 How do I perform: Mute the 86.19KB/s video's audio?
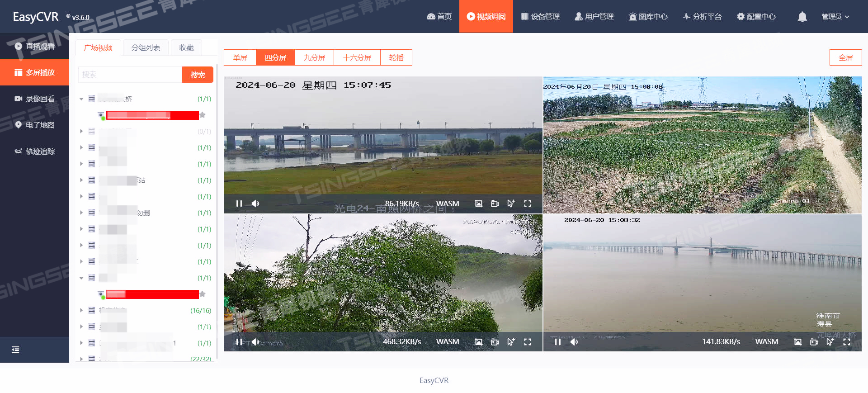[x=255, y=204]
